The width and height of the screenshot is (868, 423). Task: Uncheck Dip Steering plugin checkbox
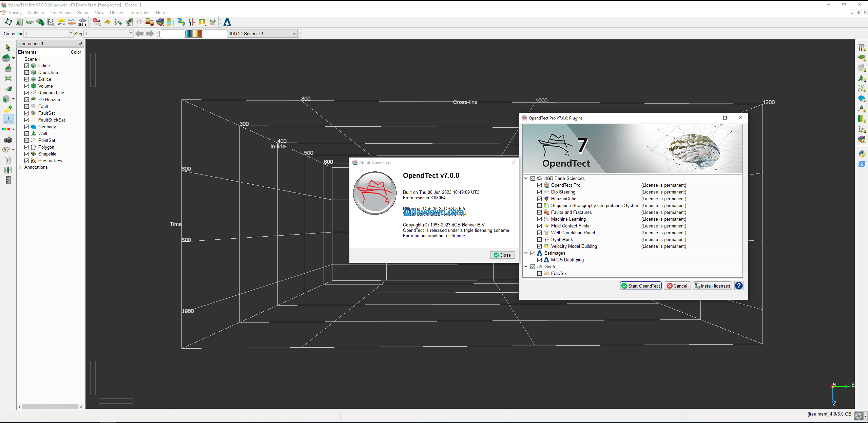tap(539, 192)
